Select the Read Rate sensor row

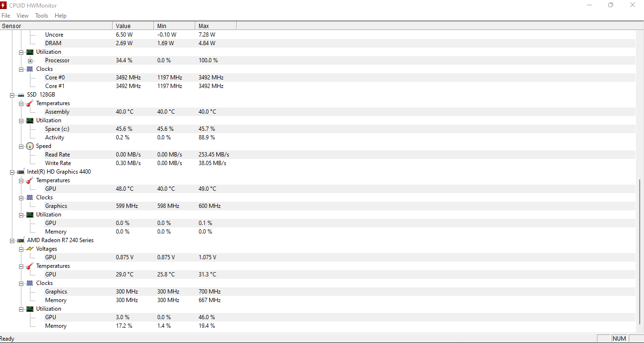click(x=317, y=155)
